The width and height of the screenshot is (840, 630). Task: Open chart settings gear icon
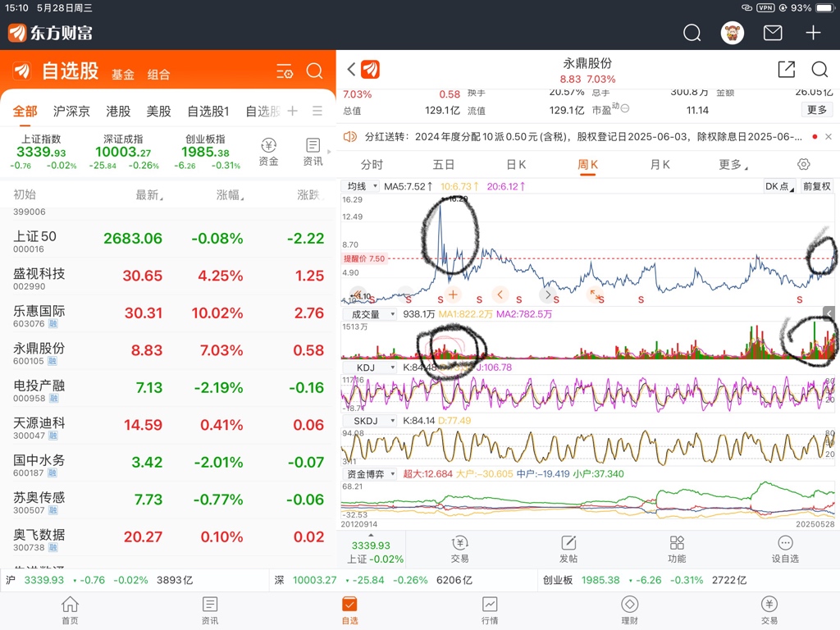click(804, 164)
